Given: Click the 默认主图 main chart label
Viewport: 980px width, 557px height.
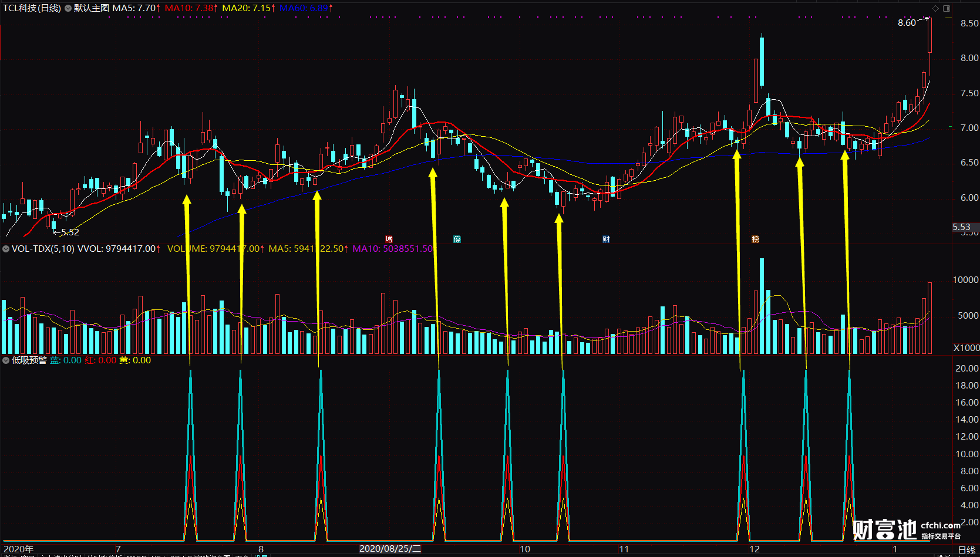Looking at the screenshot, I should click(x=92, y=8).
